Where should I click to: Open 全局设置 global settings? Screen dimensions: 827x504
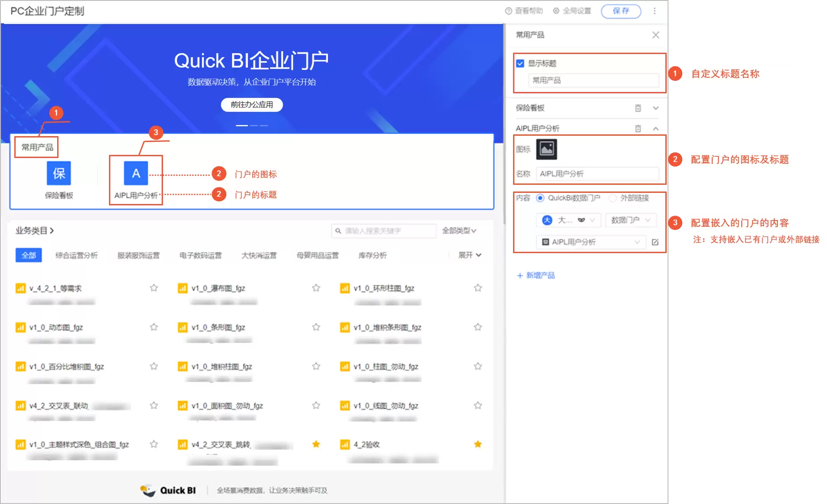[572, 11]
